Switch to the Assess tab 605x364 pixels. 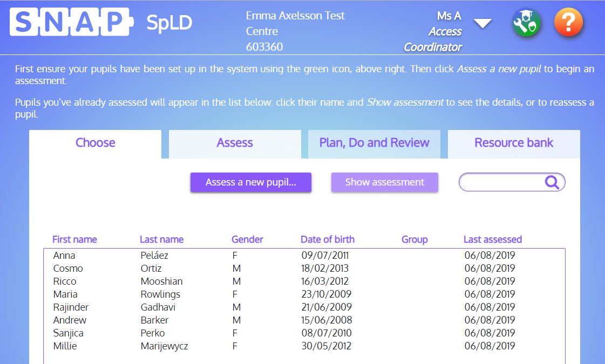(x=235, y=143)
